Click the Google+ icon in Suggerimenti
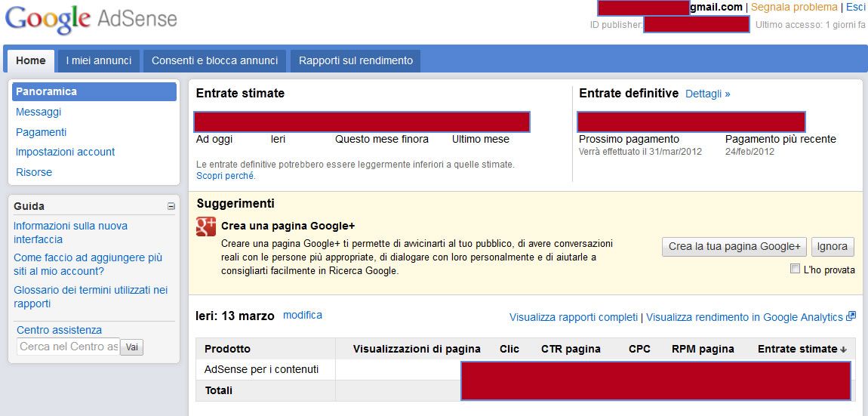The height and width of the screenshot is (416, 868). [206, 226]
